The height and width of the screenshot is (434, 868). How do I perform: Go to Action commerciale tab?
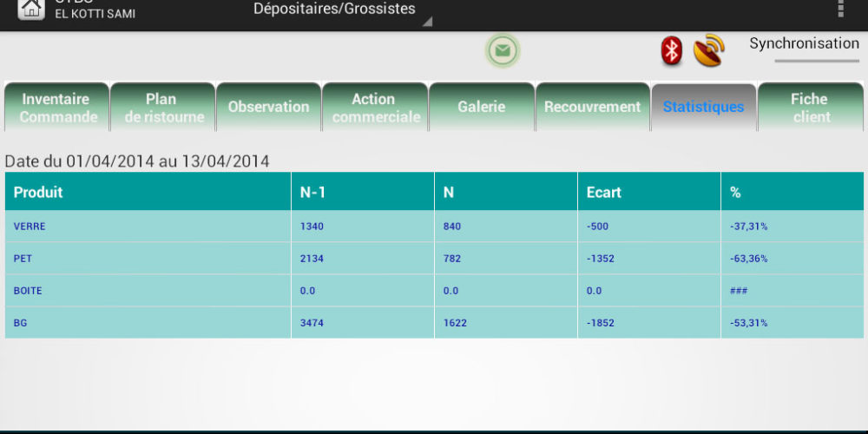click(375, 108)
